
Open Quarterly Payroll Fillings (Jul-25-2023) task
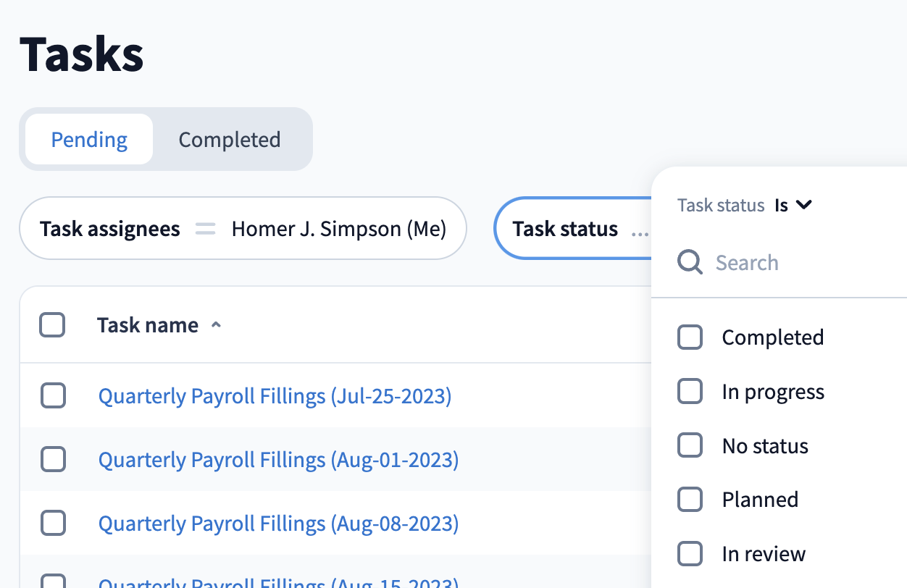(275, 396)
